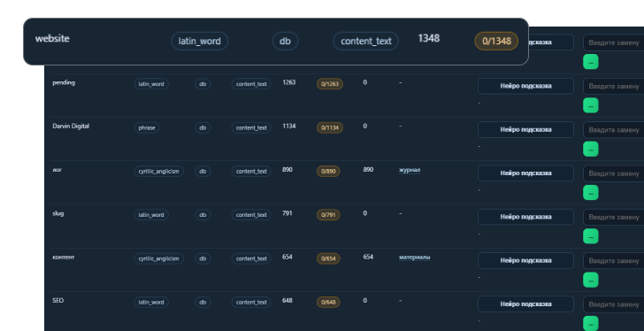The image size is (644, 331).
Task: Request Нейро подсказка for Darvin Digital
Action: [x=525, y=130]
